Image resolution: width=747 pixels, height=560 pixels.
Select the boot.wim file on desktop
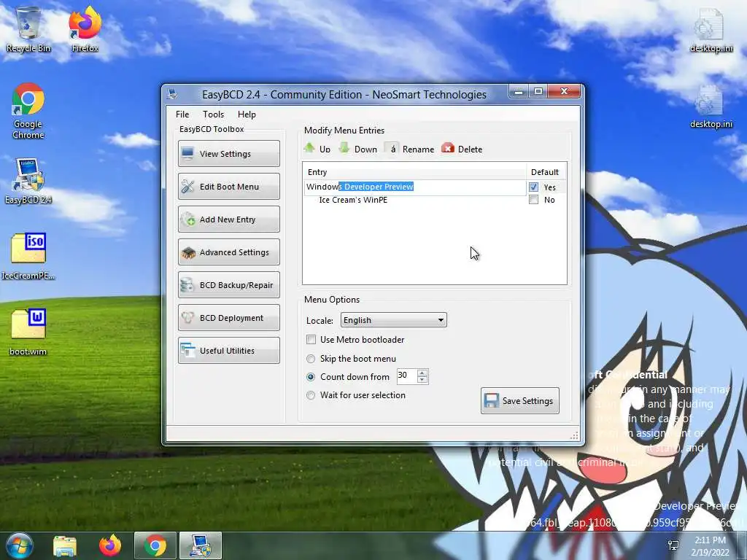point(28,332)
